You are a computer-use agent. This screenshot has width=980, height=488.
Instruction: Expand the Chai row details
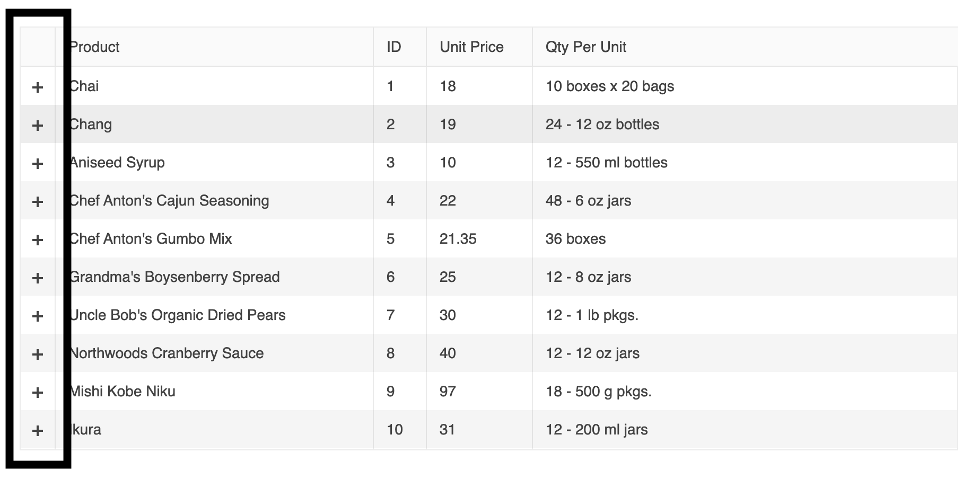pyautogui.click(x=38, y=87)
